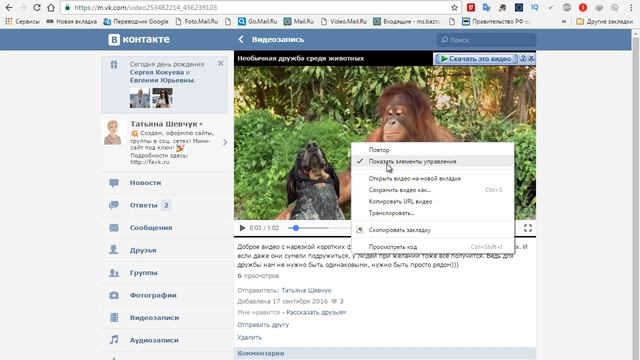Expand the profile with the right chevron

pyautogui.click(x=225, y=142)
